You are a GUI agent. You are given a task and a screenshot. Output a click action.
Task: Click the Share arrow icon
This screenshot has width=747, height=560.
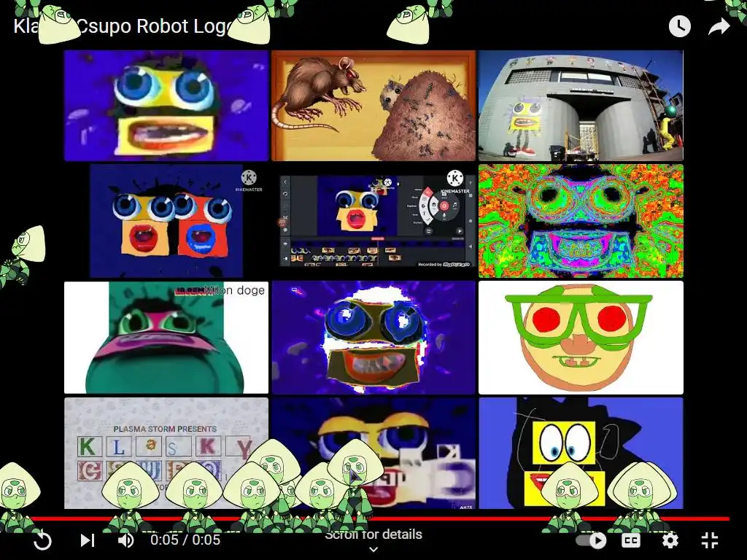[719, 27]
